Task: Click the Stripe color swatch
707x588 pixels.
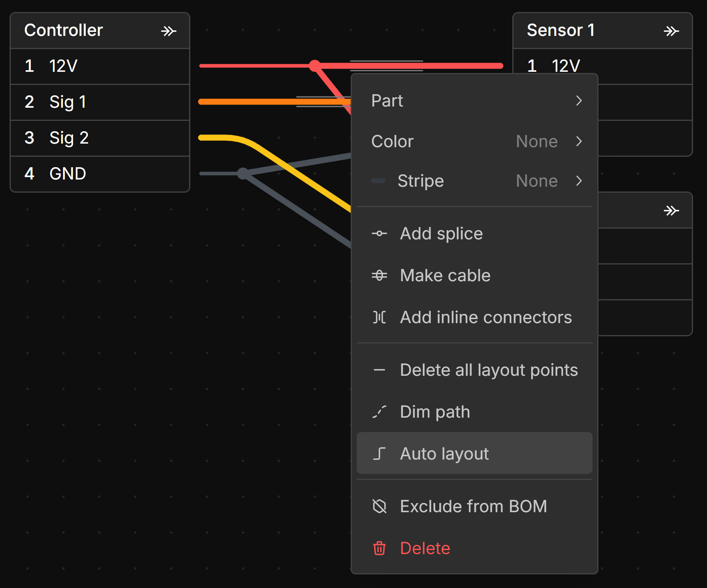Action: 378,181
